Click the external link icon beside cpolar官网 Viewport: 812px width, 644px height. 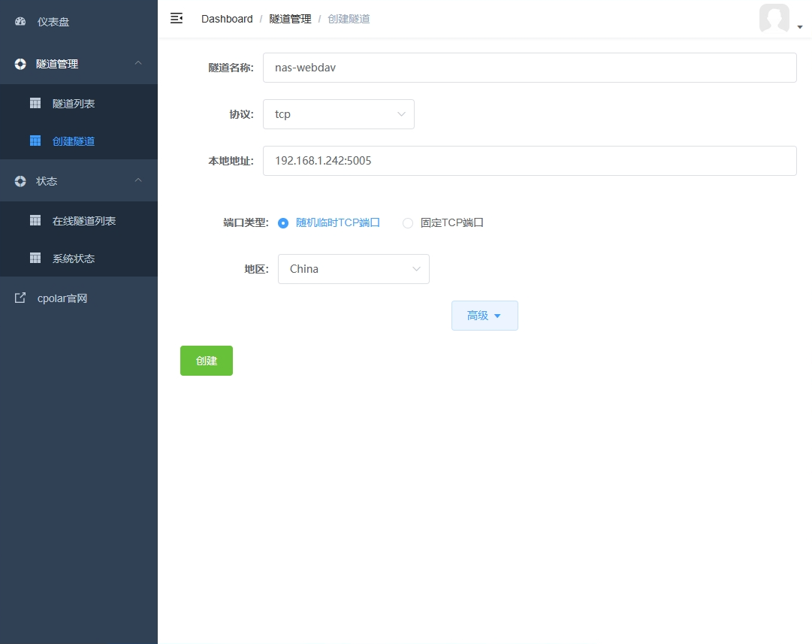point(20,298)
